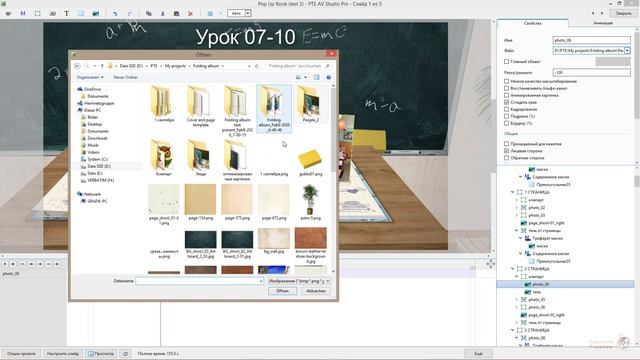Click the object tree vertical scrollbar
Viewport: 640px width, 360px height.
tap(637, 255)
